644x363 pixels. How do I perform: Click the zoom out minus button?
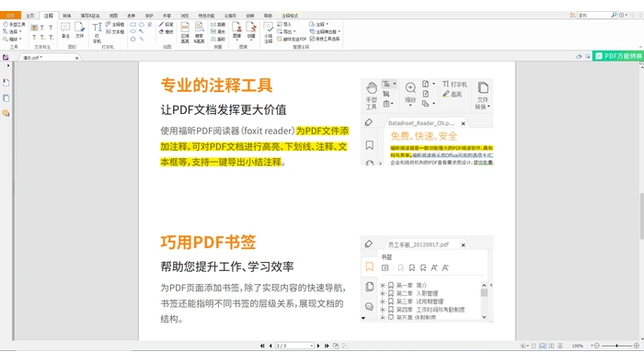point(597,346)
